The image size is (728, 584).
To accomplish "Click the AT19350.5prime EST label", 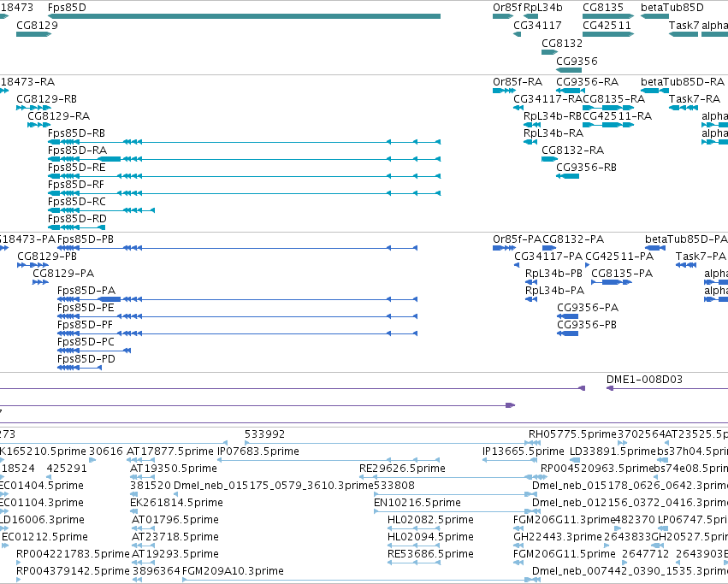I will 175,469.
